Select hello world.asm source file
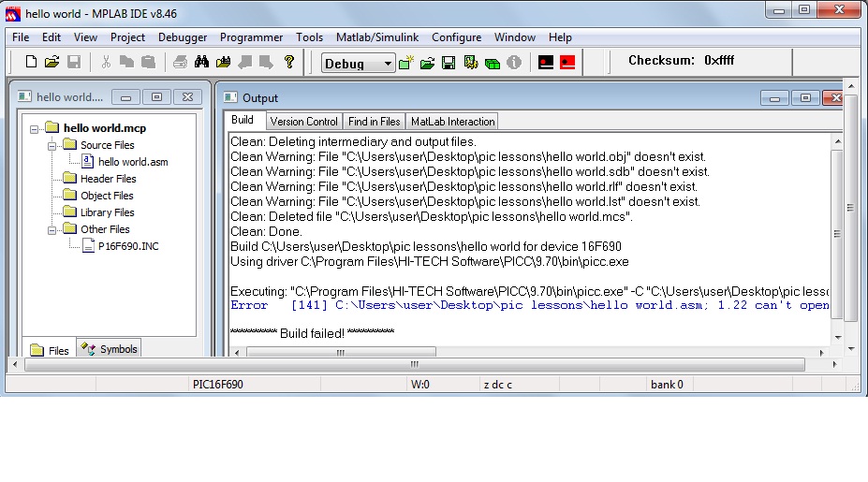 pos(133,162)
